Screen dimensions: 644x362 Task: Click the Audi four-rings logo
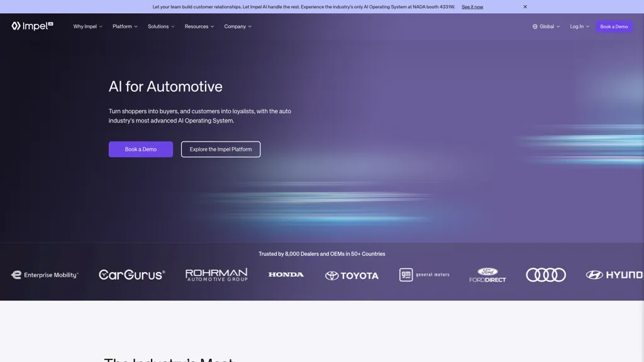point(546,275)
